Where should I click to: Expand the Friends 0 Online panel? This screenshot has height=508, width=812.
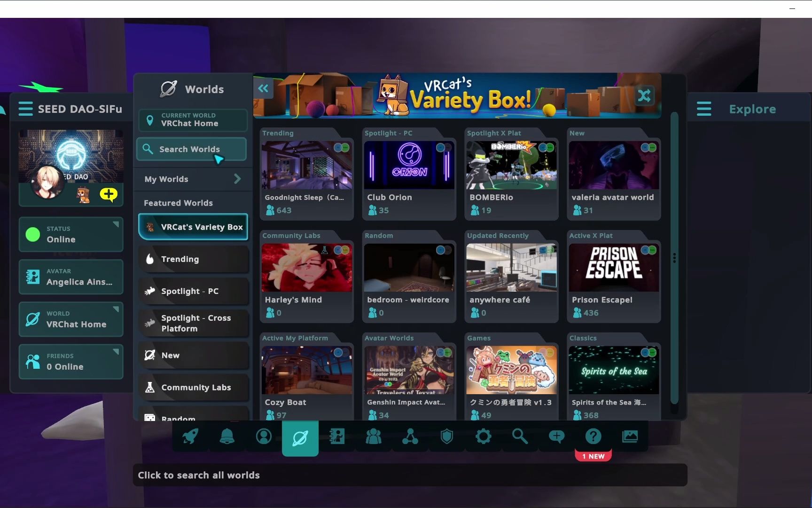tap(71, 362)
